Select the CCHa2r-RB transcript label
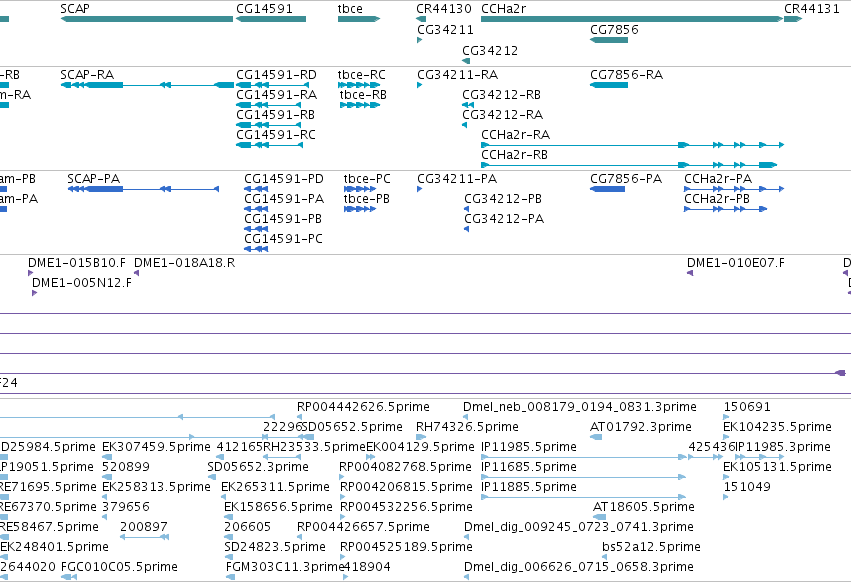The width and height of the screenshot is (851, 582). tap(515, 155)
